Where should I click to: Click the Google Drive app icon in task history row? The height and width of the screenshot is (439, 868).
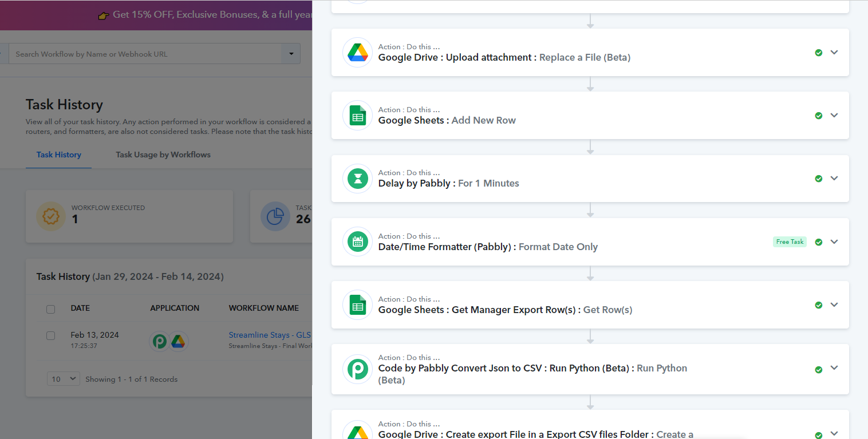(x=179, y=342)
